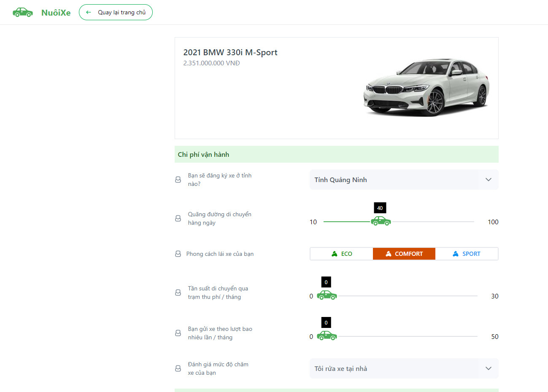The width and height of the screenshot is (548, 392).
Task: Click the icon beside Đánh giá mức độ chăm xe
Action: 178,368
